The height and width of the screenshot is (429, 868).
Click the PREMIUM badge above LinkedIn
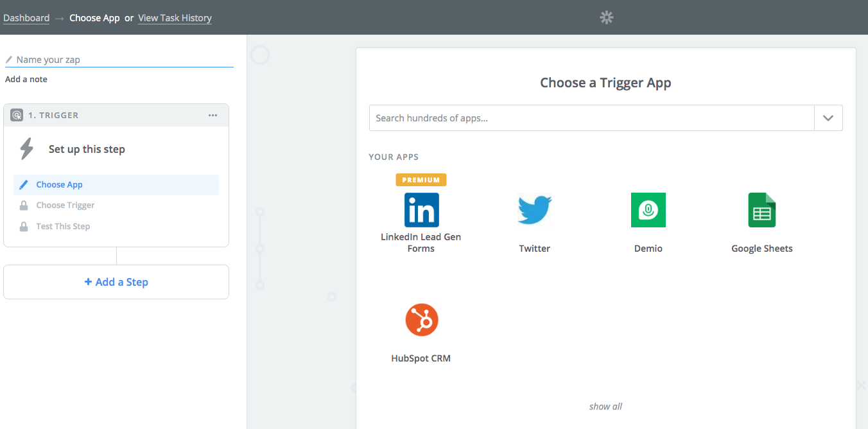click(x=421, y=180)
